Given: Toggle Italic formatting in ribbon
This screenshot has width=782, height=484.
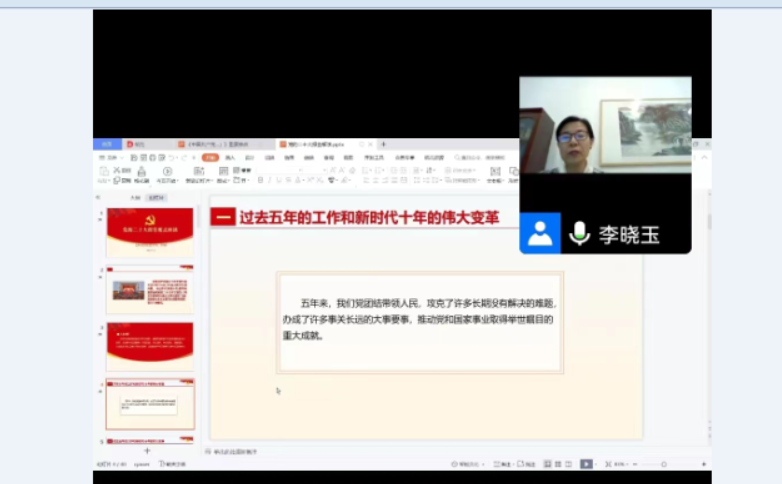Looking at the screenshot, I should pyautogui.click(x=268, y=180).
